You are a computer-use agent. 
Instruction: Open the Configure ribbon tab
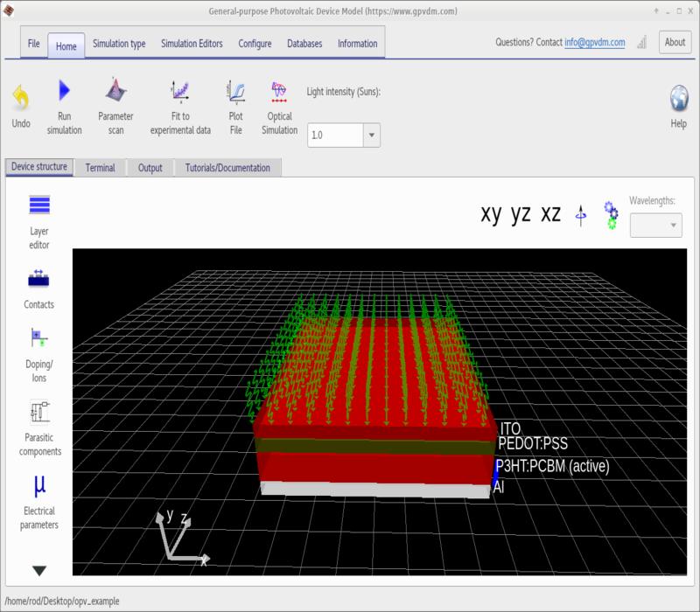[255, 44]
